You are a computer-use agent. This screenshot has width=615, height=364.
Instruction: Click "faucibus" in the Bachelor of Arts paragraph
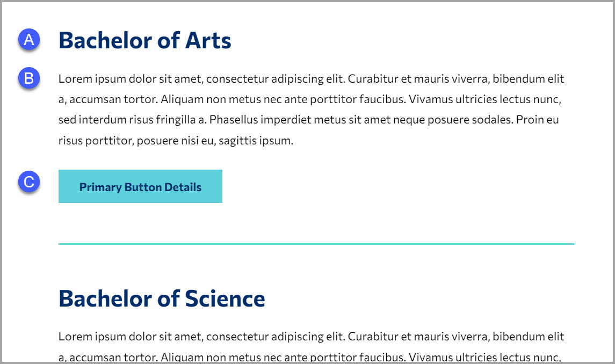380,100
